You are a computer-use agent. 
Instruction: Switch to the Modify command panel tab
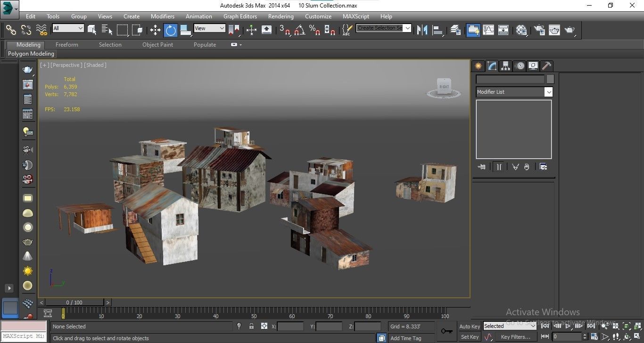[x=492, y=66]
